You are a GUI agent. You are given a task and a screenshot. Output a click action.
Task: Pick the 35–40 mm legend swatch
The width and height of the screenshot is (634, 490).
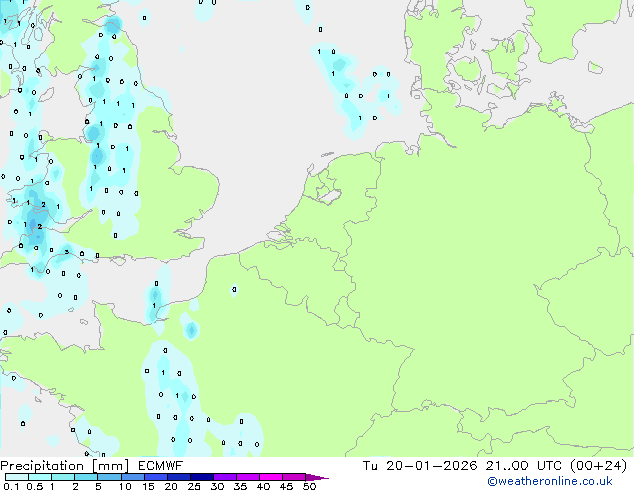pyautogui.click(x=247, y=477)
